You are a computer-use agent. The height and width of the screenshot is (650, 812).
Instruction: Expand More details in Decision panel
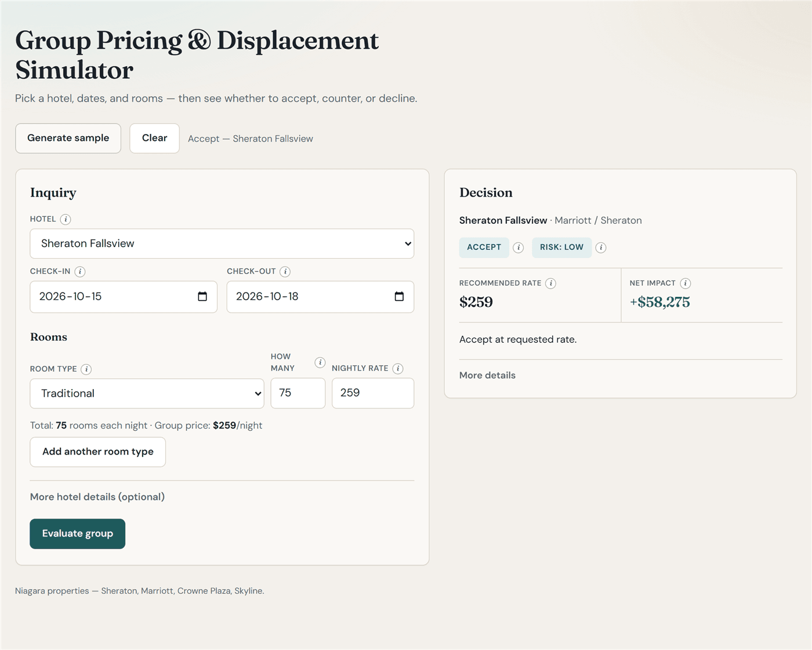click(487, 375)
